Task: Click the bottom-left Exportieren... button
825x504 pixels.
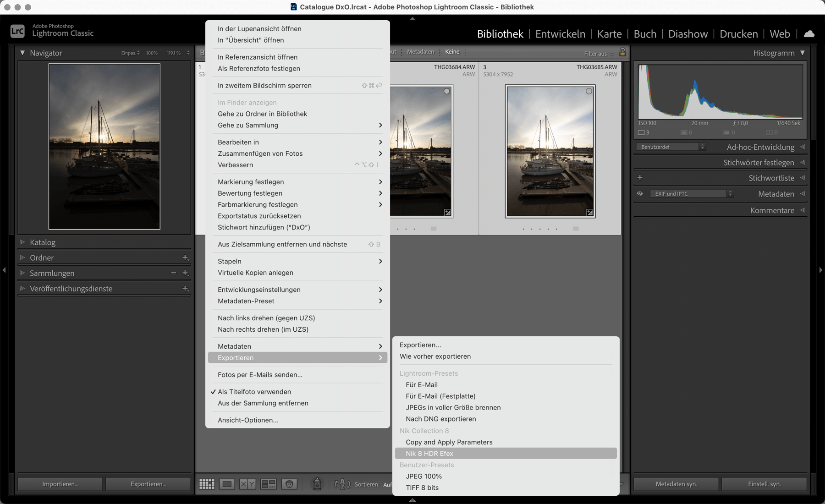Action: click(148, 484)
